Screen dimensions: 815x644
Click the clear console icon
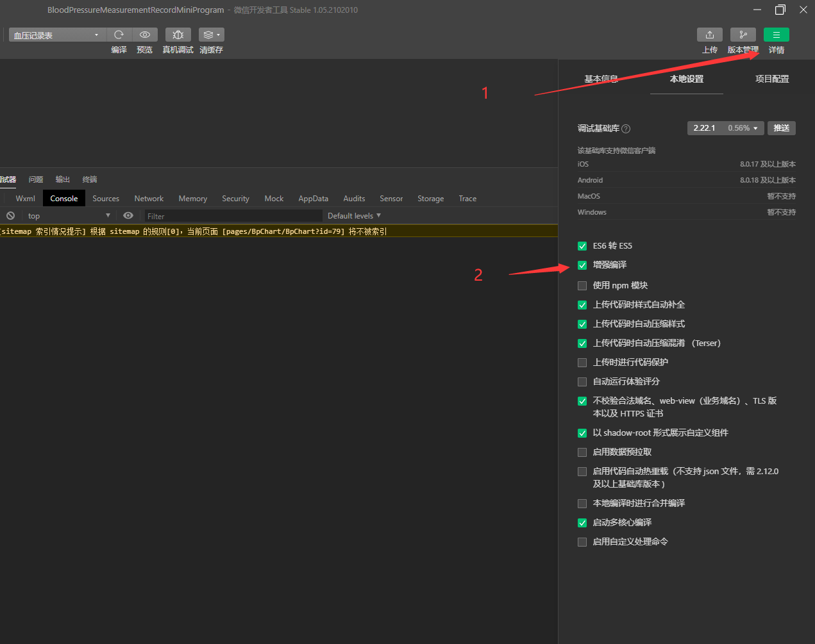click(x=11, y=216)
